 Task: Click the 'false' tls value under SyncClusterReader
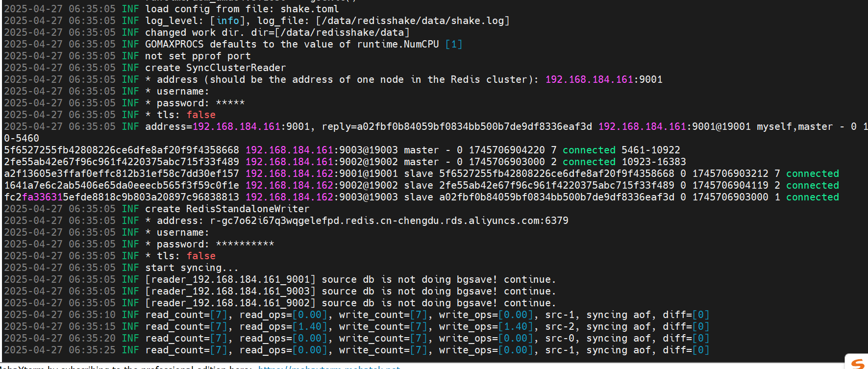click(201, 115)
